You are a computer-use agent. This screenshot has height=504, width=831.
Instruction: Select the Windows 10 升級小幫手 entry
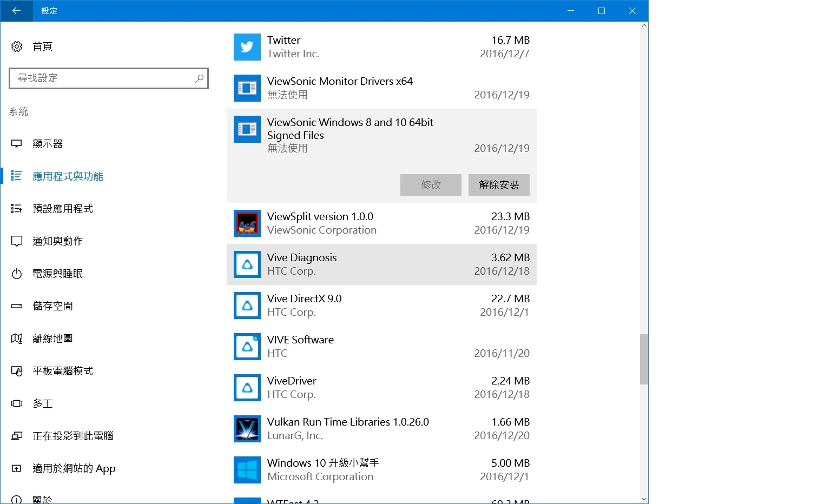[x=381, y=470]
